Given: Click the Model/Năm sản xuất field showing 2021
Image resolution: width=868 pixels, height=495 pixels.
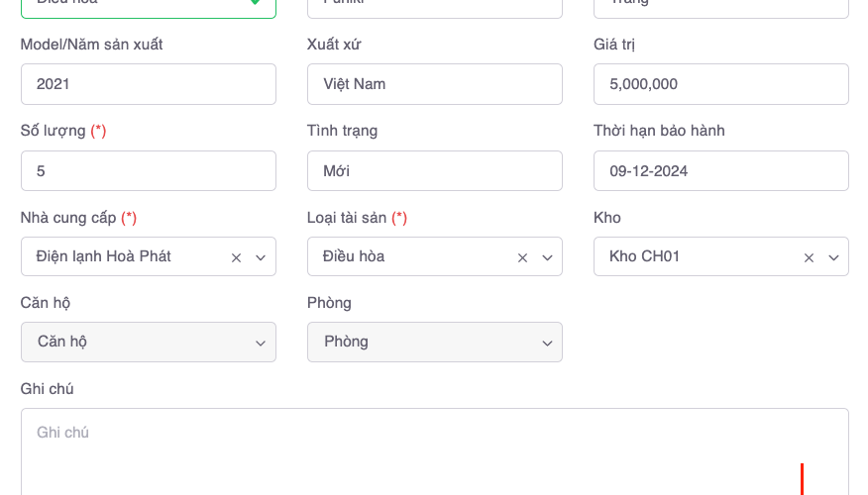Looking at the screenshot, I should 149,84.
